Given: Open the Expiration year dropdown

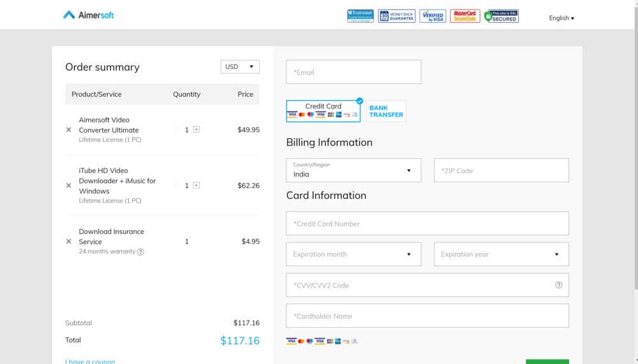Looking at the screenshot, I should click(x=501, y=254).
